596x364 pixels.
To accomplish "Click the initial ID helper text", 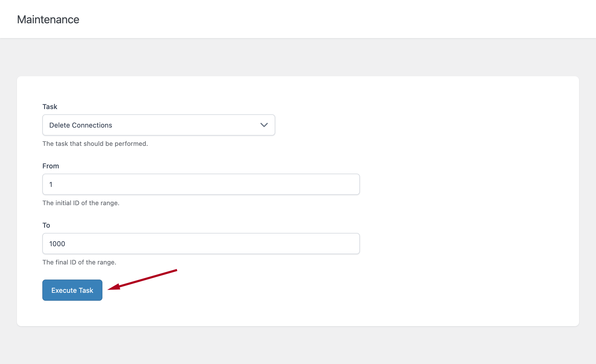I will coord(81,203).
